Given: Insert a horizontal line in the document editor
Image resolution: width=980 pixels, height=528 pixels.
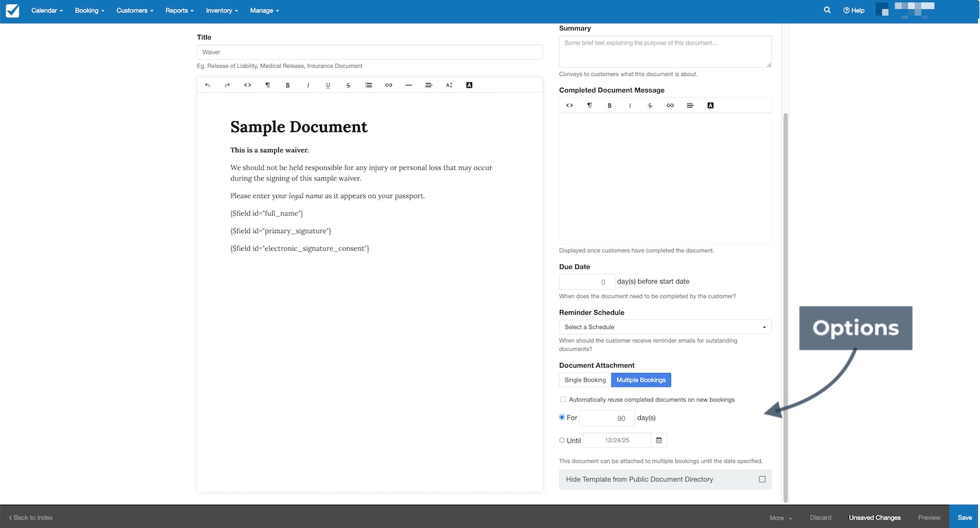Looking at the screenshot, I should coord(409,85).
